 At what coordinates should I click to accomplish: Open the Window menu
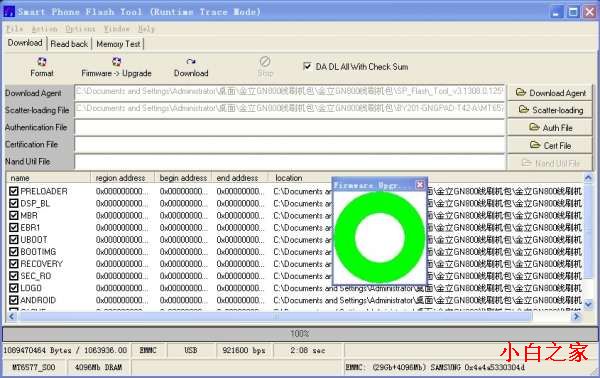click(x=116, y=29)
